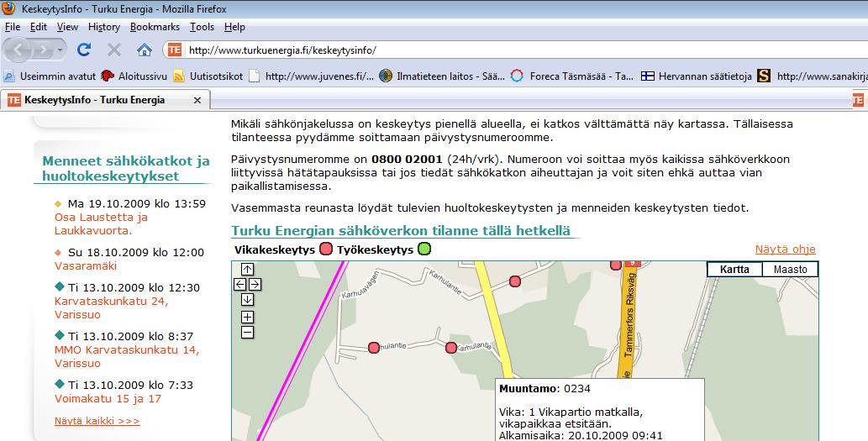Click the date Ti 13.10.2009 klo 8:37
Screen dimensions: 868x441
click(x=130, y=337)
